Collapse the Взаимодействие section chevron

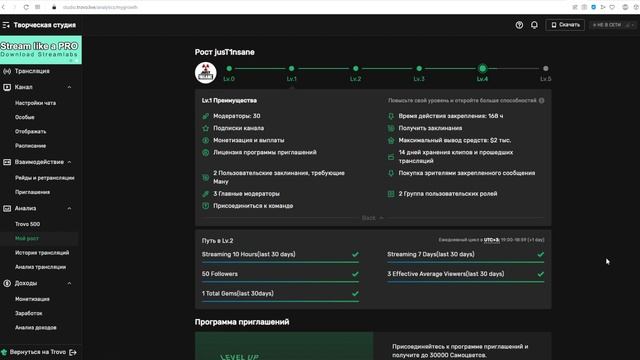tap(69, 162)
